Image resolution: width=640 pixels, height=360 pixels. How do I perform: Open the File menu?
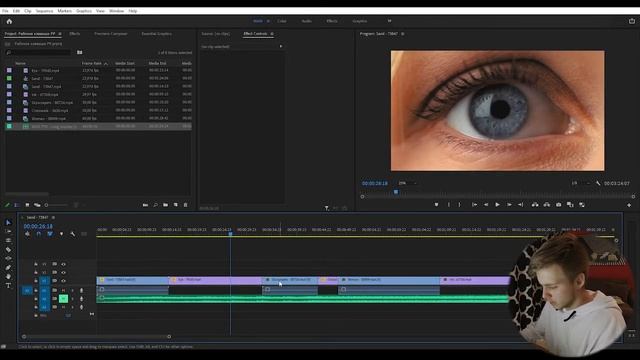point(5,11)
